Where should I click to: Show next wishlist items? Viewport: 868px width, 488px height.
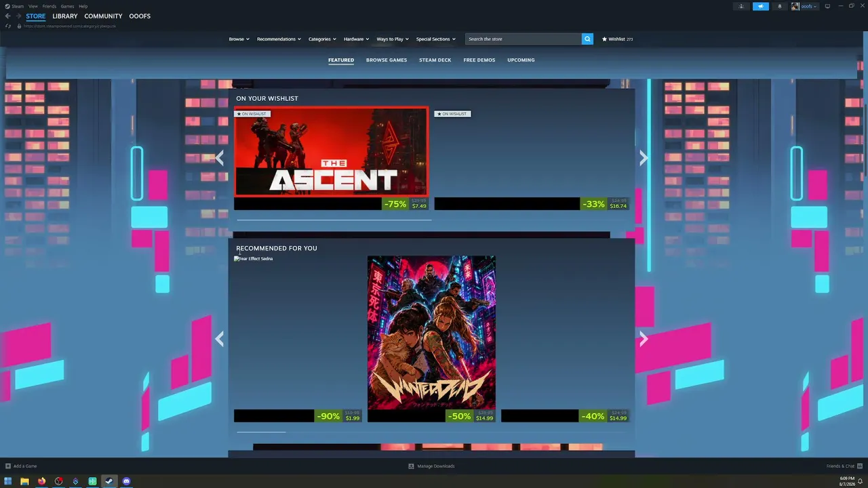(x=643, y=158)
